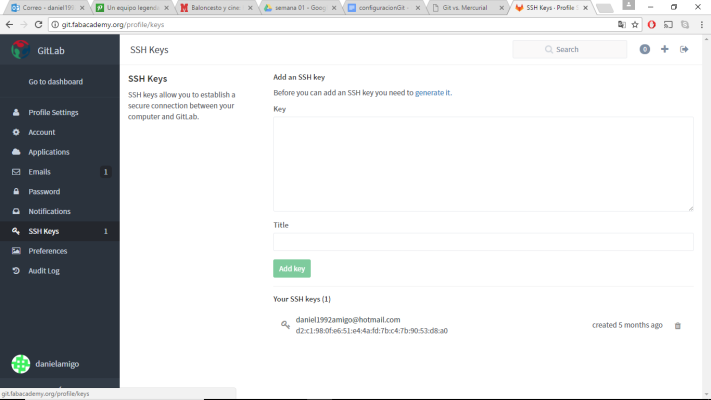Click the Password lock icon
This screenshot has width=711, height=400.
pos(16,191)
